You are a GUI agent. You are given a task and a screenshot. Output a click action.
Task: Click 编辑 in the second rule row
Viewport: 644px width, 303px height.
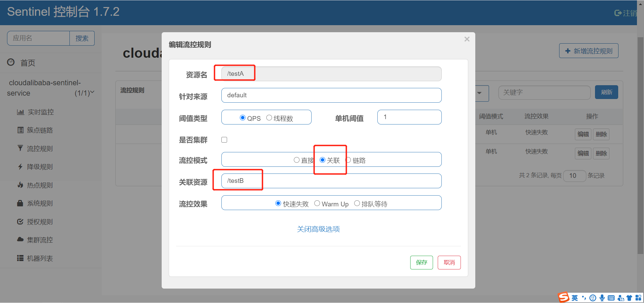click(583, 153)
